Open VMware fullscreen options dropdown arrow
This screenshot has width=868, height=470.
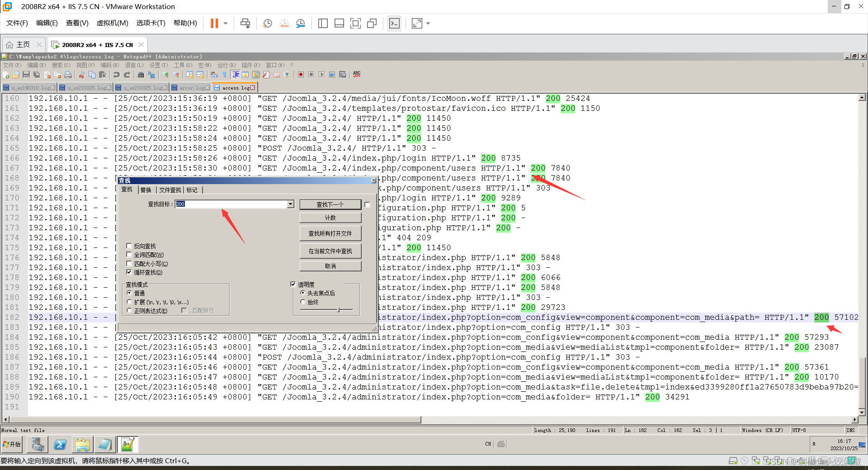click(x=428, y=24)
